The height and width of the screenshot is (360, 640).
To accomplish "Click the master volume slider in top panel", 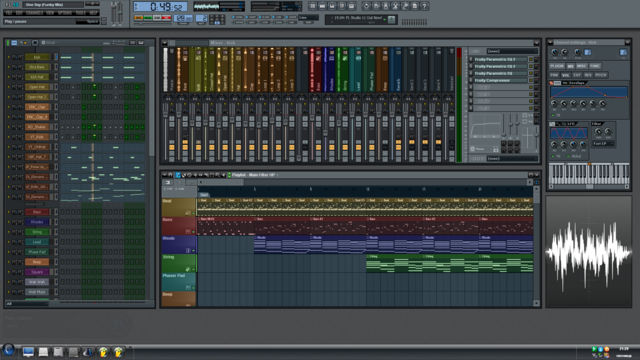I will pos(114,13).
